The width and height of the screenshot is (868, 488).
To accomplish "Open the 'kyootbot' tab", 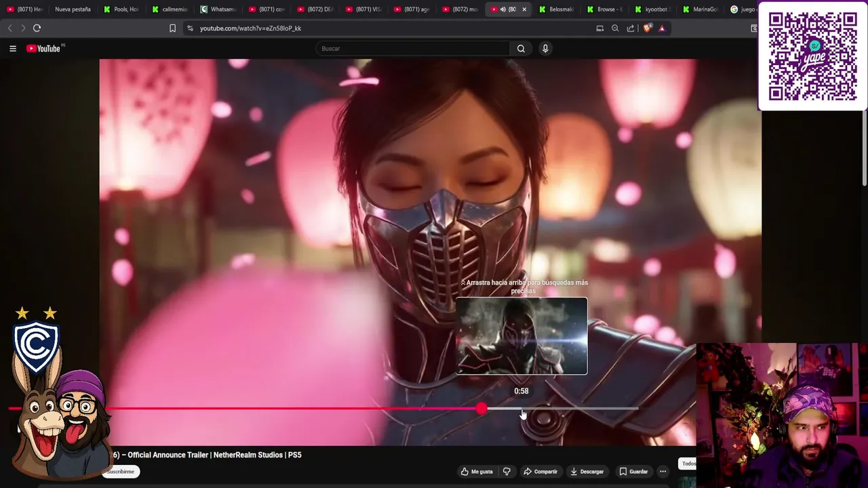I will pos(652,9).
